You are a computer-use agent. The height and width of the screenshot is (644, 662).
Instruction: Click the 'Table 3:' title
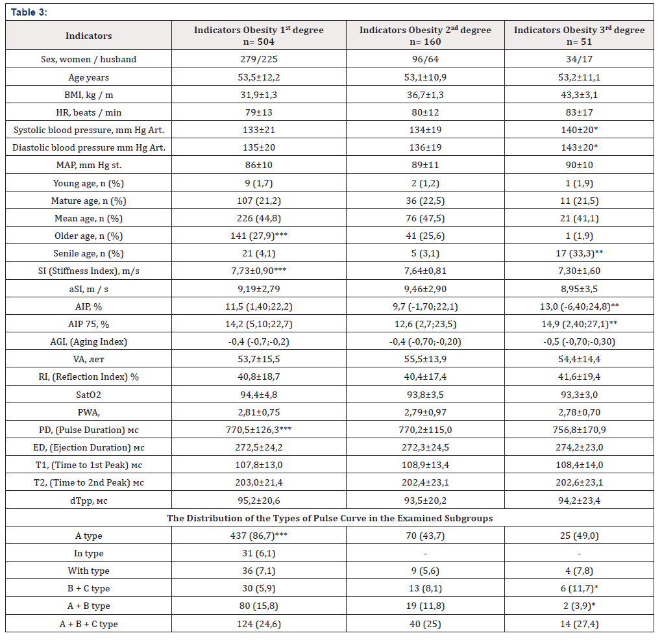tap(29, 12)
